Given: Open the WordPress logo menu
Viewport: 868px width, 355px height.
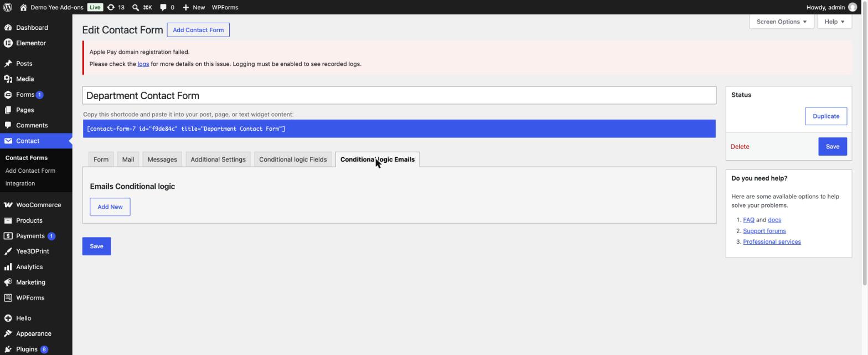Looking at the screenshot, I should [8, 7].
